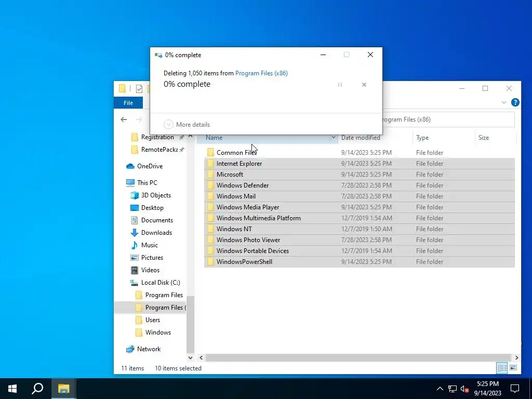This screenshot has height=399, width=532.
Task: Open the File tab in Explorer
Action: 128,103
